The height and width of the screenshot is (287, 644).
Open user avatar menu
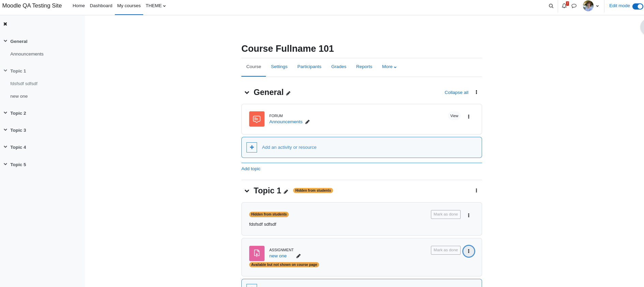(591, 6)
